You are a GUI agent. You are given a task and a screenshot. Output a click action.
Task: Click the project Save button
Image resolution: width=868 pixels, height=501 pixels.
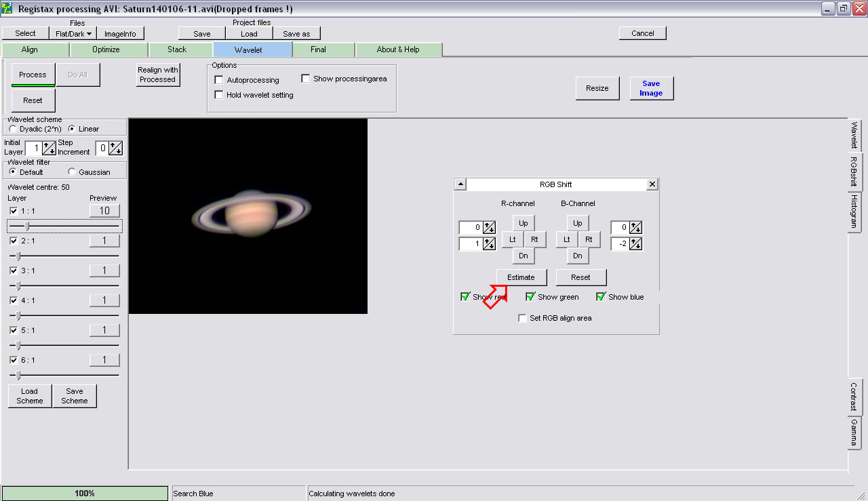pyautogui.click(x=202, y=33)
